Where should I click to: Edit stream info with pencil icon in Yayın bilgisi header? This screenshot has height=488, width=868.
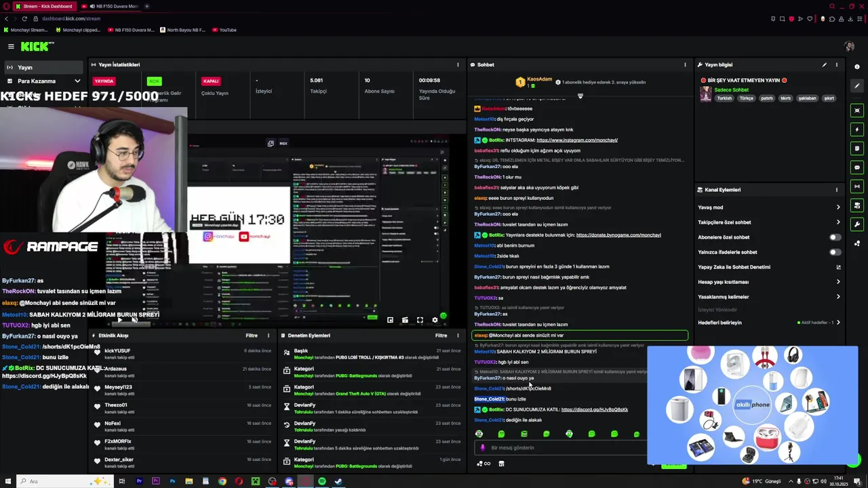point(825,65)
